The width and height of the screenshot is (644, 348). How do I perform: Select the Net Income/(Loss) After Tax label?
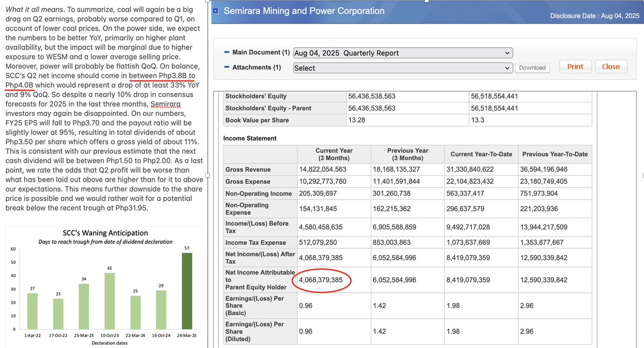click(x=260, y=258)
